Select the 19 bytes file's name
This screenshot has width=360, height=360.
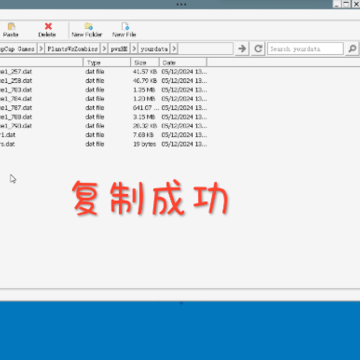click(7, 144)
